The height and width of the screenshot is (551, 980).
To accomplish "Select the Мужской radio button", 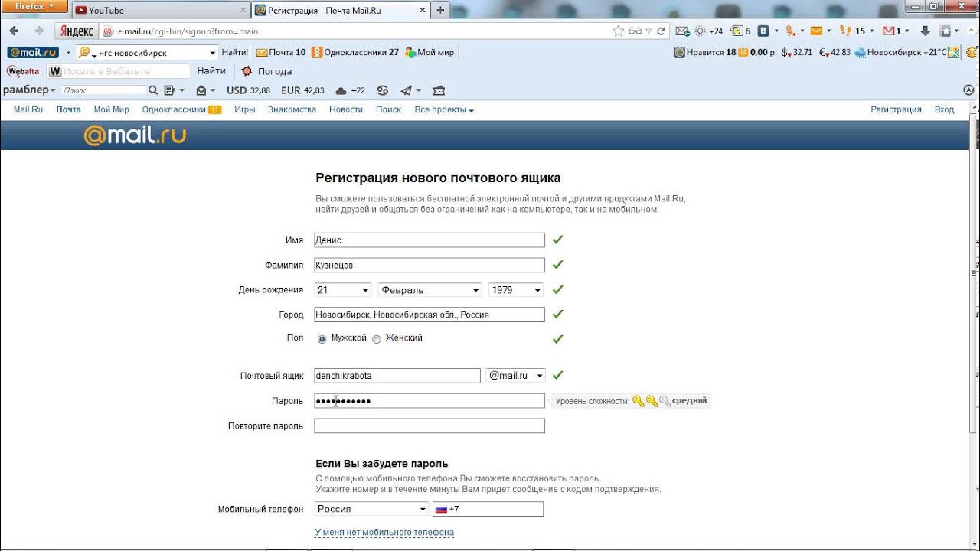I will 322,339.
